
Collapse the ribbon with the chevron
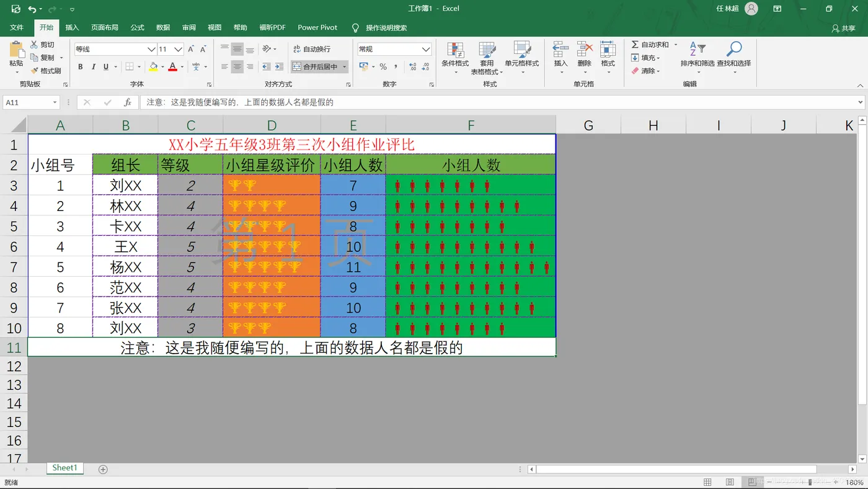(860, 86)
